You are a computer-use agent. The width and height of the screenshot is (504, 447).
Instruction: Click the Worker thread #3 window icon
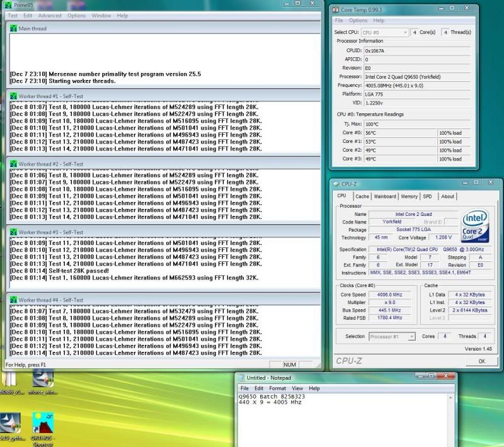pyautogui.click(x=13, y=232)
